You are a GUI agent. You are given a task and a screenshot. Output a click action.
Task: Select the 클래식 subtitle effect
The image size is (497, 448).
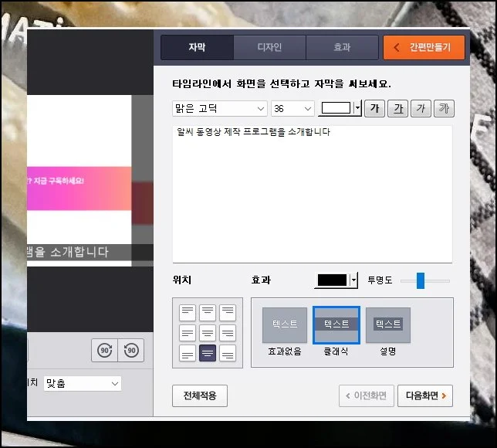(336, 326)
